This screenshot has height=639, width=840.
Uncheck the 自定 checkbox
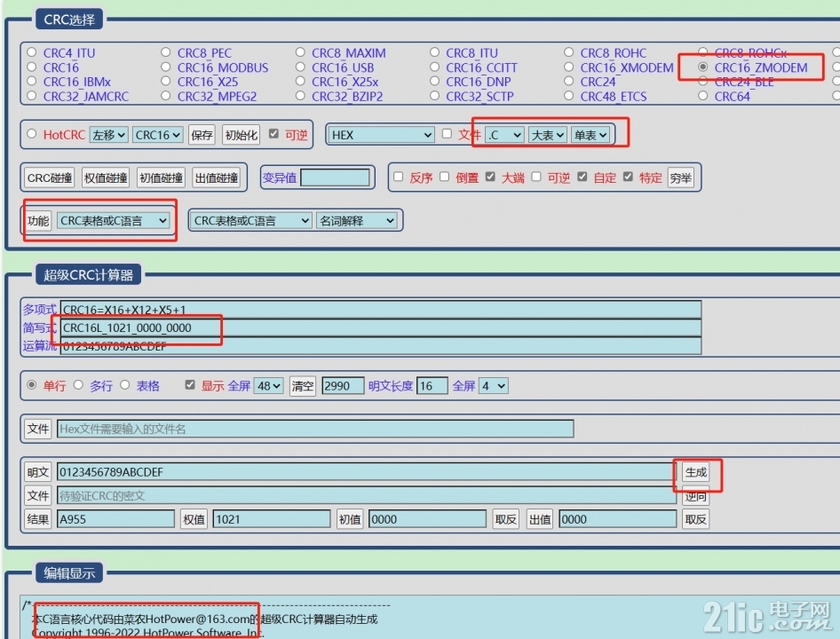click(582, 177)
